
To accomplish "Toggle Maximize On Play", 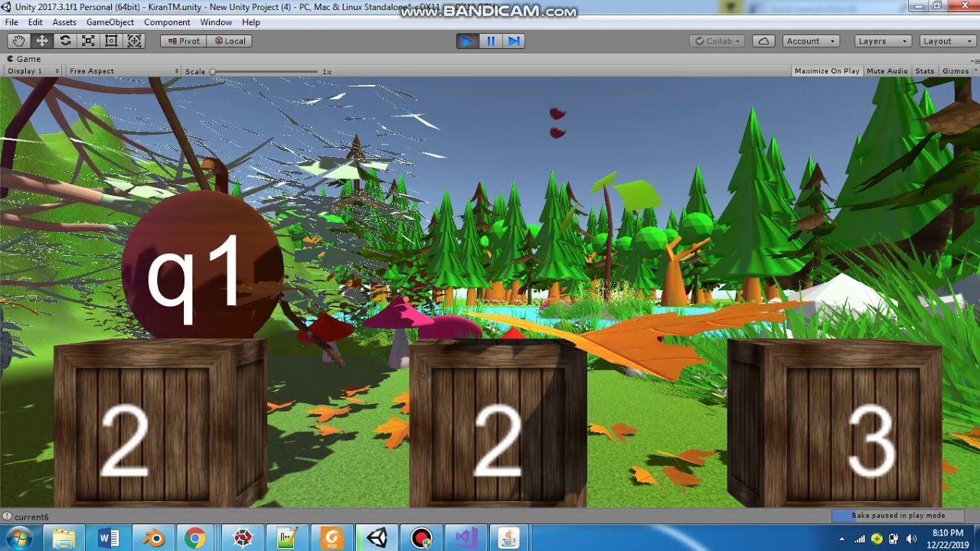I will coord(827,71).
